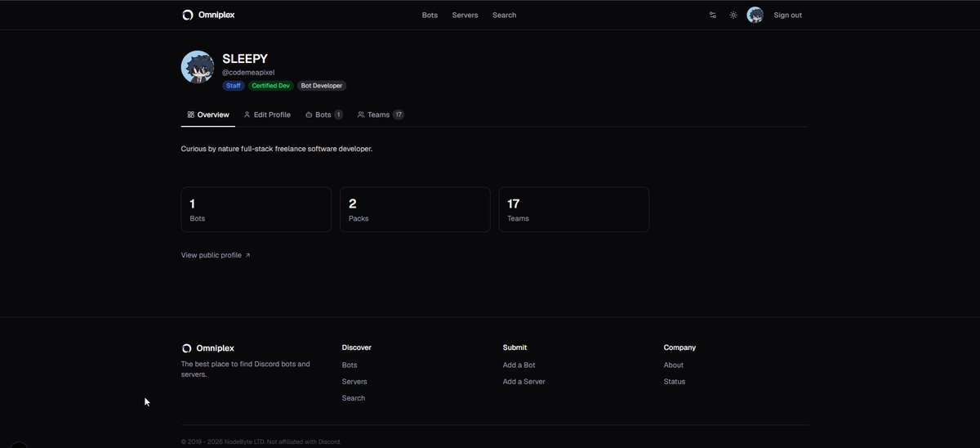The width and height of the screenshot is (980, 448).
Task: Toggle the light/dark theme sun icon
Action: click(733, 15)
